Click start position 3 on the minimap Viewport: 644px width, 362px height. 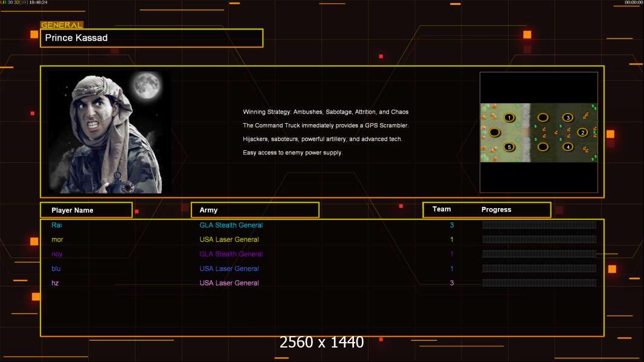coord(567,118)
